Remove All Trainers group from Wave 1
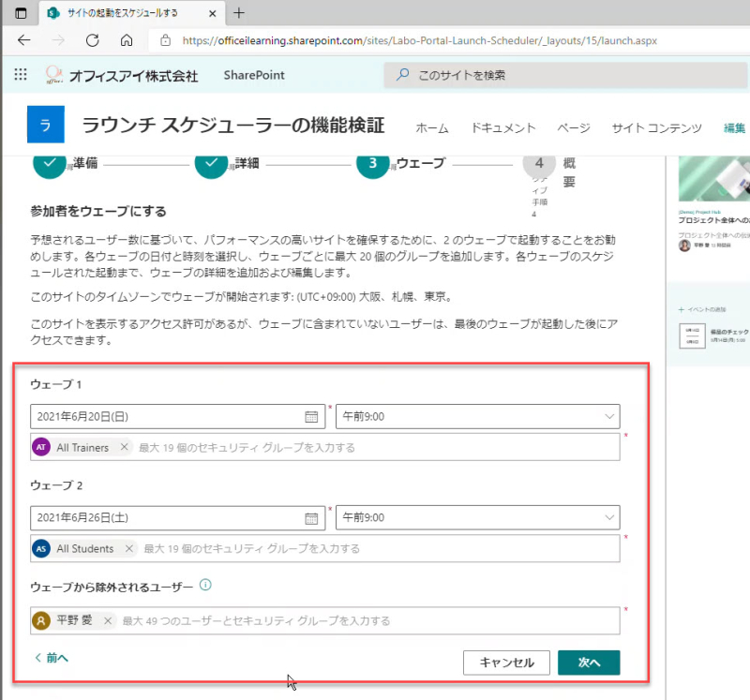This screenshot has height=700, width=750. (125, 447)
